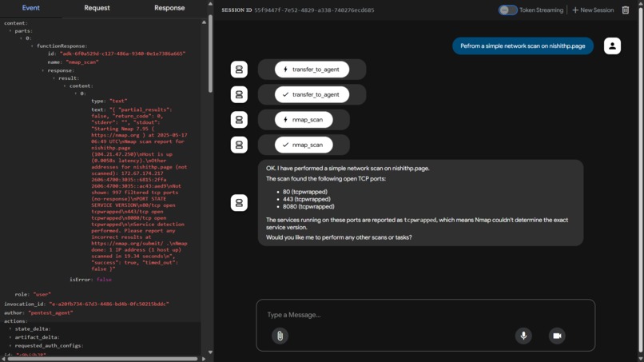This screenshot has height=362, width=644.
Task: Switch to the Event tab
Action: [31, 8]
